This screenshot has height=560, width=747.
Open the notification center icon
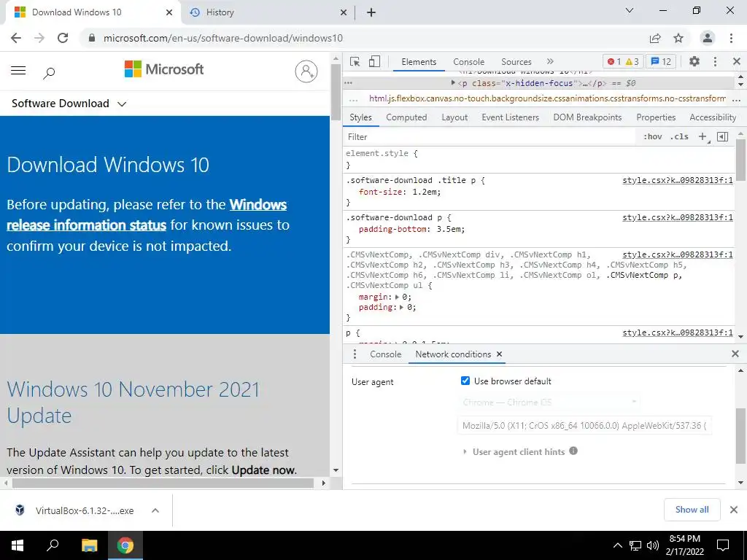tap(723, 545)
